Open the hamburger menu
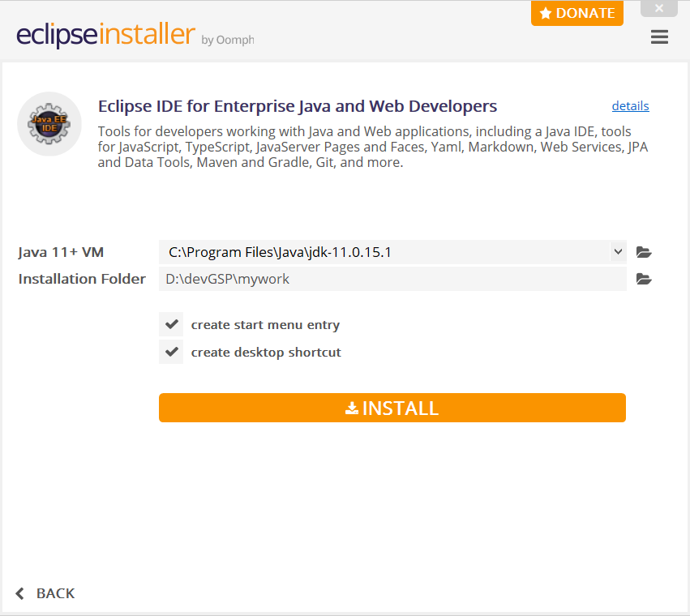Screen dimensions: 690x616 (x=659, y=37)
